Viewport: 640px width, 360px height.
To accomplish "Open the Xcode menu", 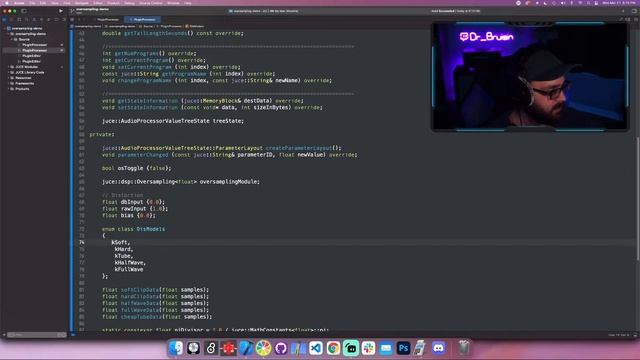I will click(19, 3).
